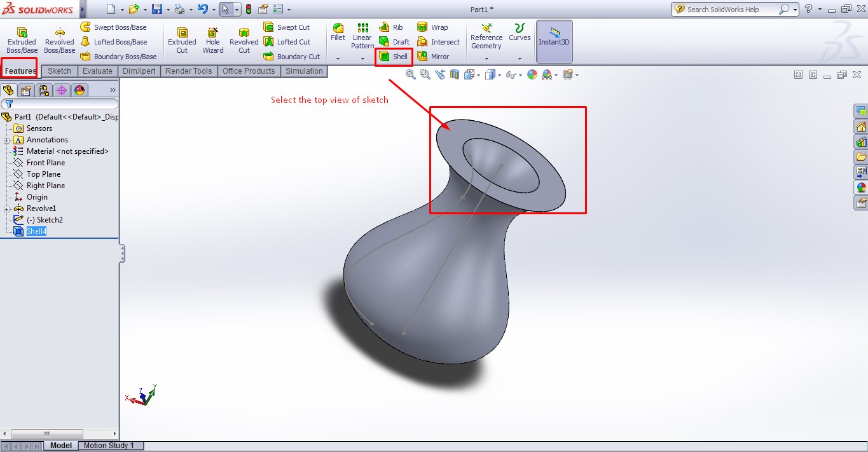Expand the Revolve1 feature node

coord(6,209)
